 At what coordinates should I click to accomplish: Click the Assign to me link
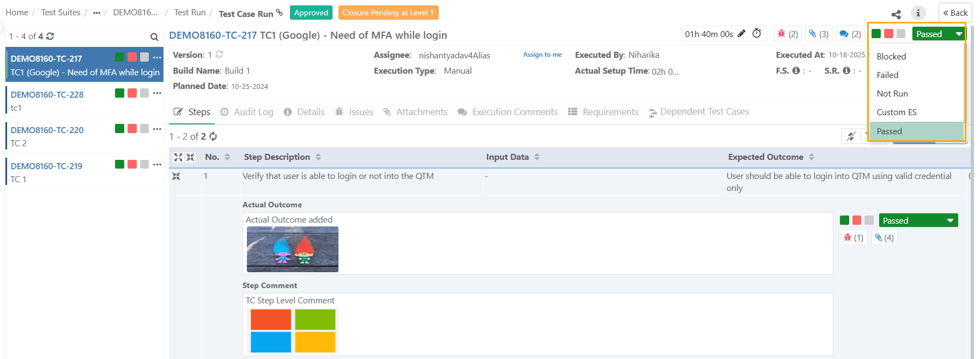coord(542,55)
